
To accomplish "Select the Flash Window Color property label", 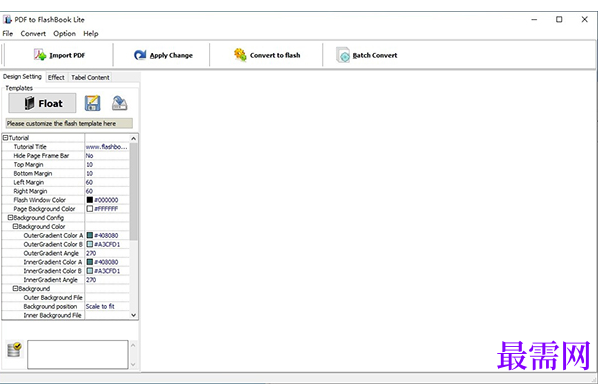I will point(40,200).
